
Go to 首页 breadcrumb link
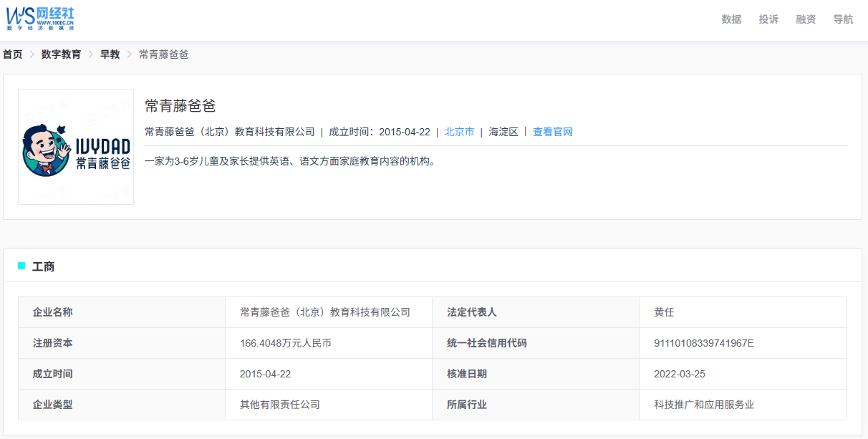tap(13, 54)
